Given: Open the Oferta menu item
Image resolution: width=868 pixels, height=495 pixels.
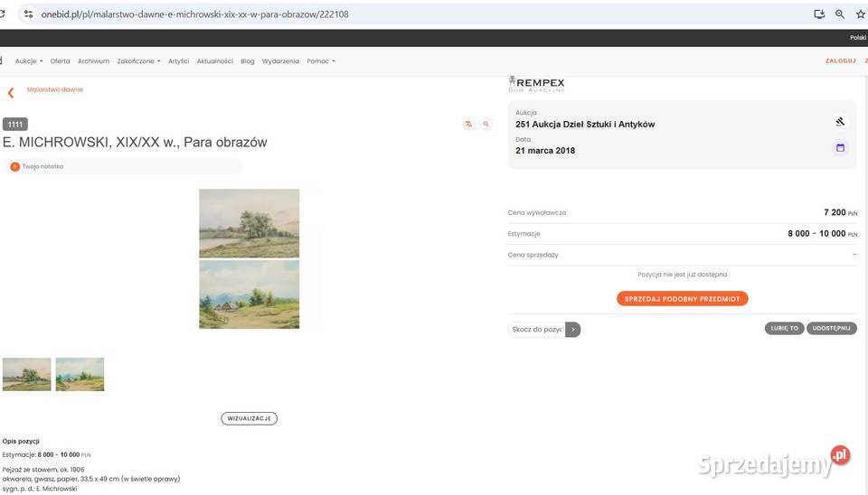Looking at the screenshot, I should (x=60, y=61).
